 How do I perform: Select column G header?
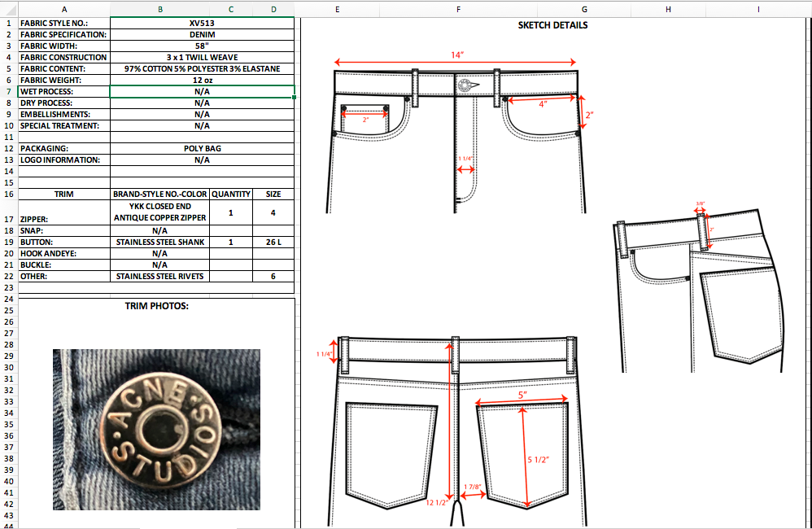(584, 9)
